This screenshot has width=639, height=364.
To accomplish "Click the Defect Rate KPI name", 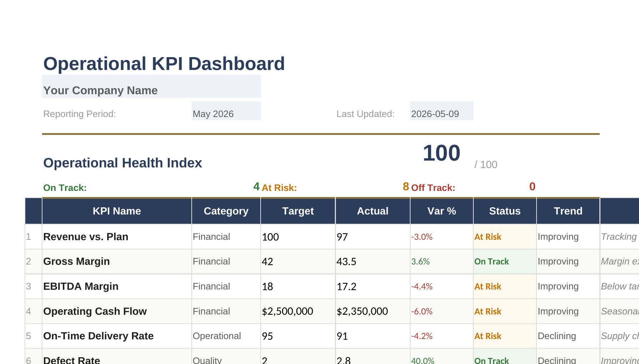I will 71,360.
